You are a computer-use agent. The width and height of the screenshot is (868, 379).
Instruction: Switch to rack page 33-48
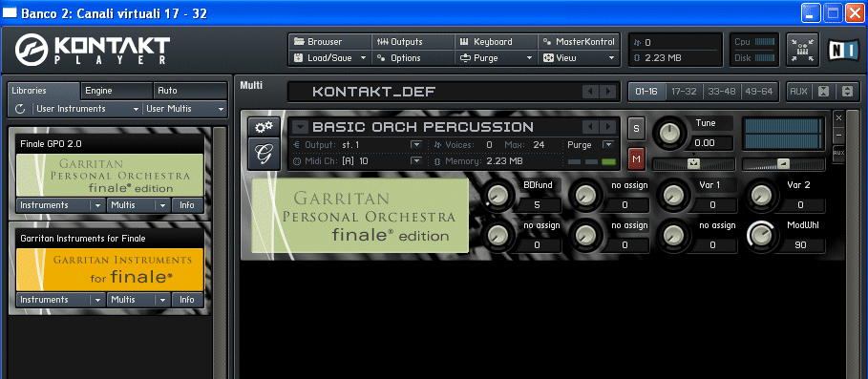coord(722,92)
